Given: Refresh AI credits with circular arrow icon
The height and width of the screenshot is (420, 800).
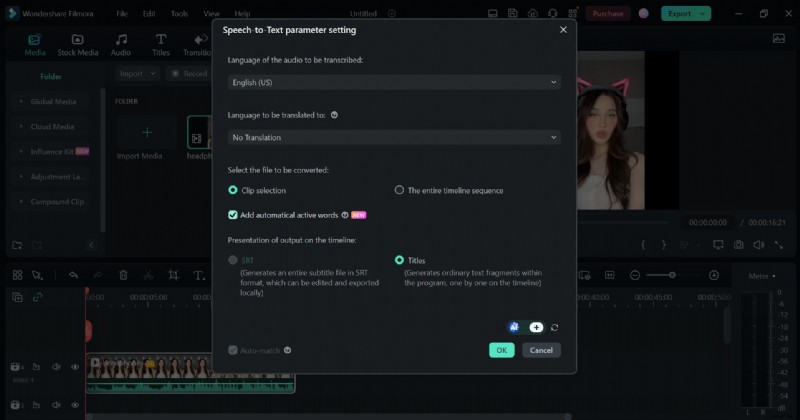Looking at the screenshot, I should (555, 327).
